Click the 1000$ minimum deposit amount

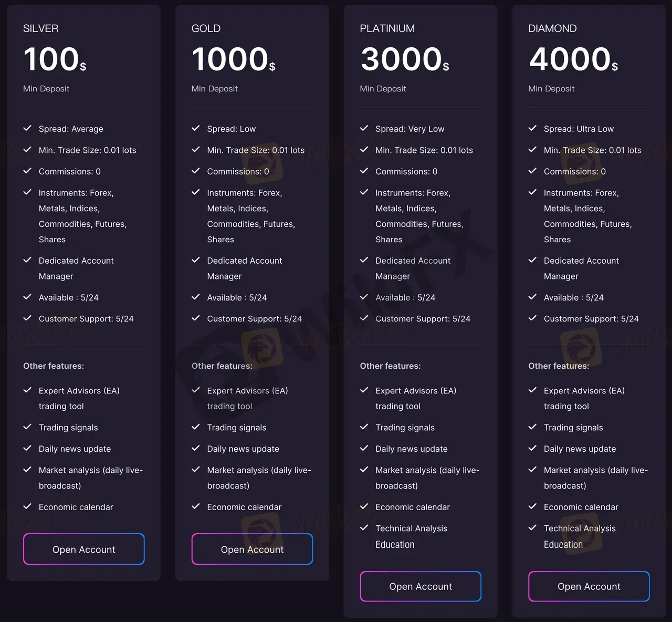(233, 59)
